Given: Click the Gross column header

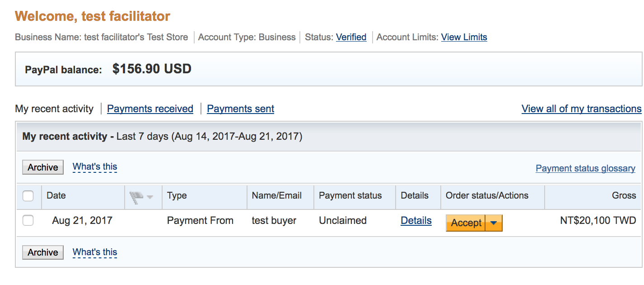Looking at the screenshot, I should pos(624,195).
